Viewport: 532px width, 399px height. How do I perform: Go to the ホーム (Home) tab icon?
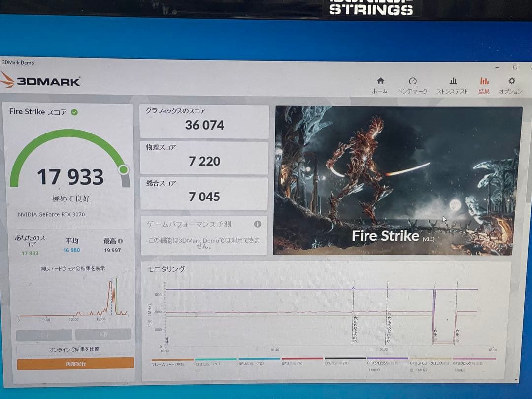(x=380, y=81)
